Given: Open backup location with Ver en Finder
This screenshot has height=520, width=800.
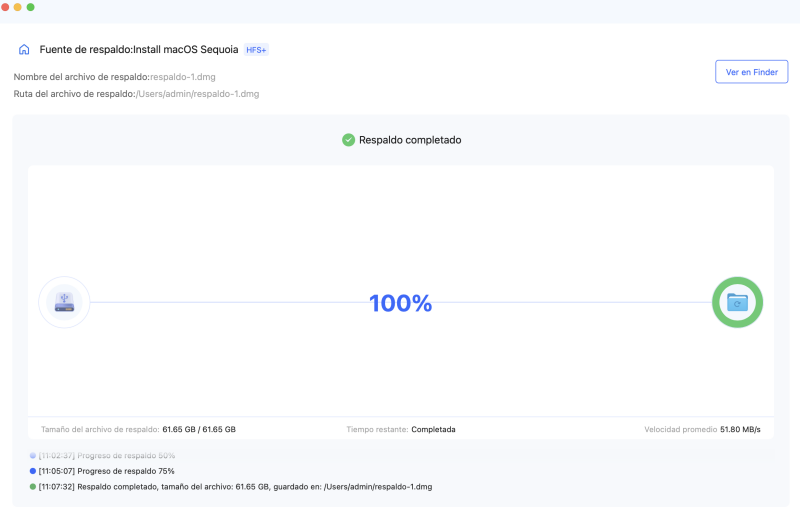Looking at the screenshot, I should pyautogui.click(x=751, y=72).
